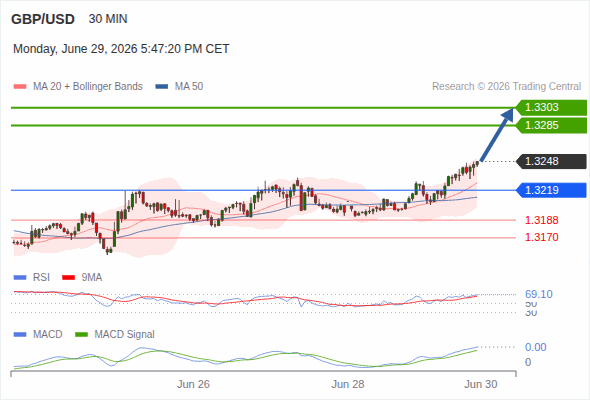Click the Trading Central research credit

point(506,87)
